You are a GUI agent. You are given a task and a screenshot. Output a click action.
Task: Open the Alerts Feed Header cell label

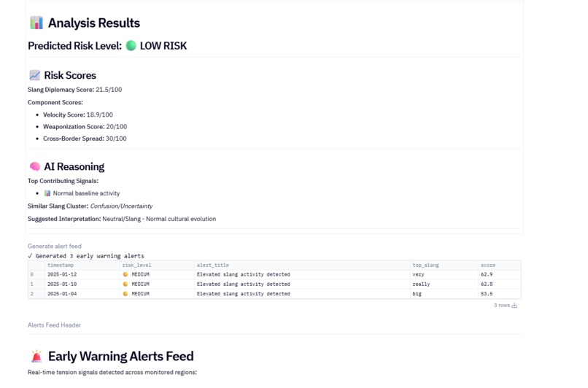[x=55, y=325]
